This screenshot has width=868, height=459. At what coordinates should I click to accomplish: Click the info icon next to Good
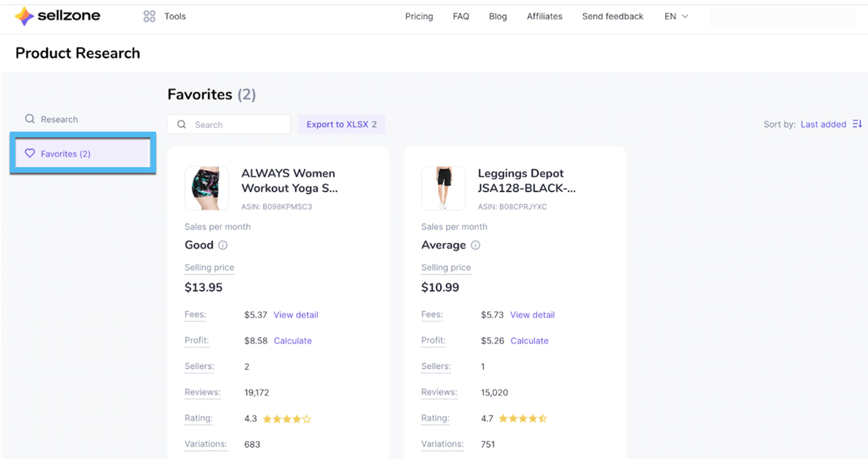(223, 245)
